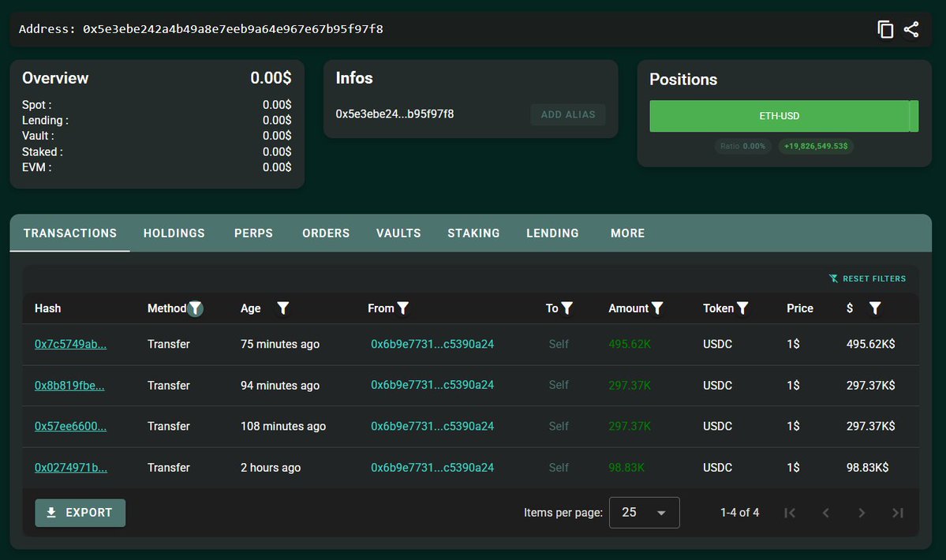Open transaction hash 0x7c5749ab...
946x560 pixels.
(x=70, y=344)
